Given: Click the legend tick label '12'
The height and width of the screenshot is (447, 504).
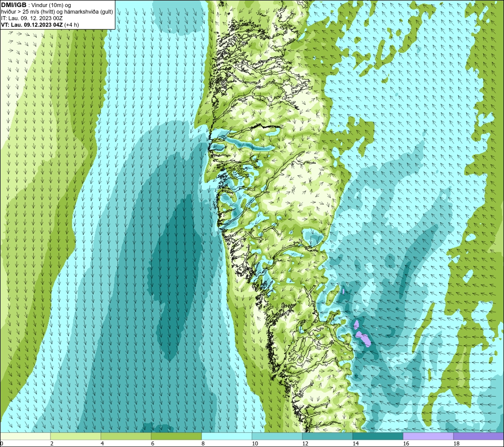Looking at the screenshot, I should 305,443.
